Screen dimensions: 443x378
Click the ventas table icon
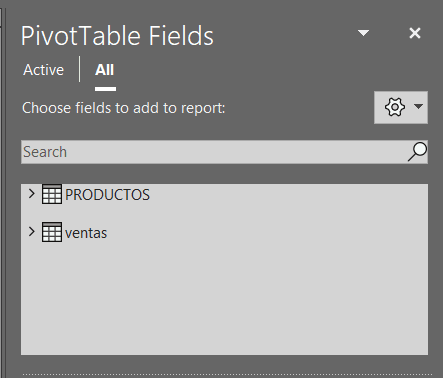[52, 232]
